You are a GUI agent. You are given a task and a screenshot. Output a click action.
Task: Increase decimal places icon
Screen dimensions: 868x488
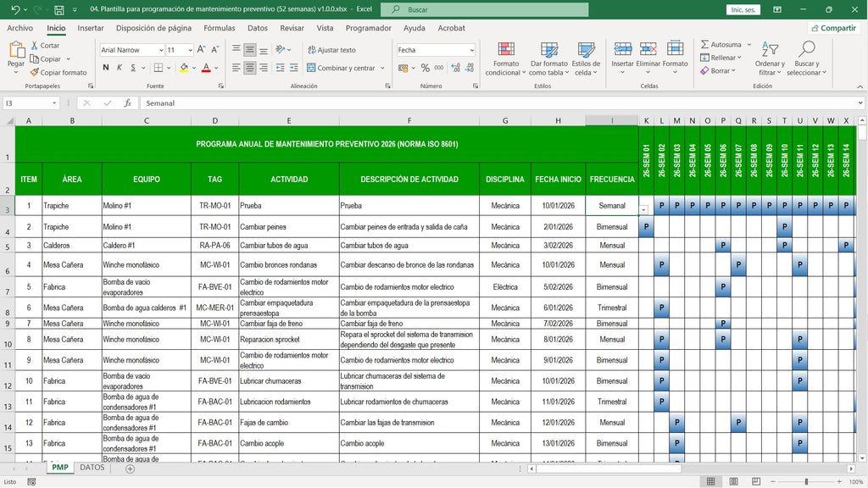[x=455, y=68]
